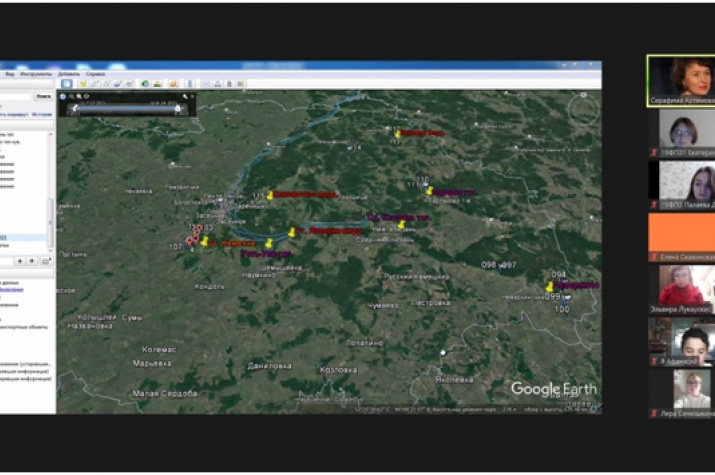The height and width of the screenshot is (475, 715).
Task: Toggle the Google Earth sidebar panel button
Action: [x=67, y=83]
